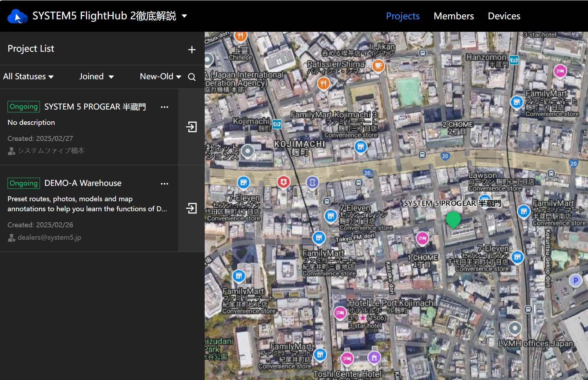Open the All Statuses filter dropdown

29,76
